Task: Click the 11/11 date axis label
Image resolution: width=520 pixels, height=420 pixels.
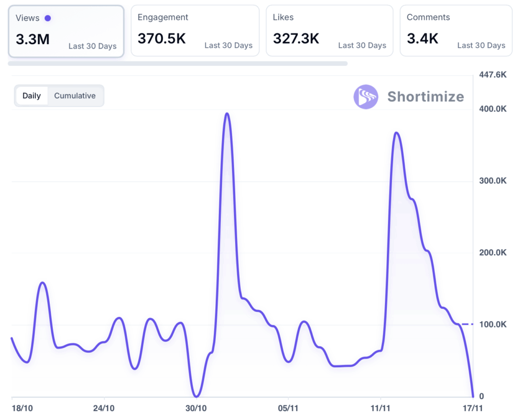Action: click(380, 407)
